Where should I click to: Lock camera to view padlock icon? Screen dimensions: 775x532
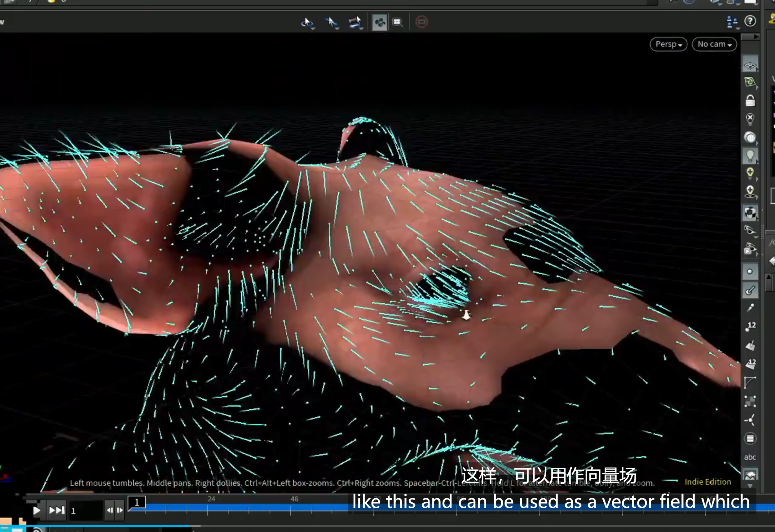point(750,100)
